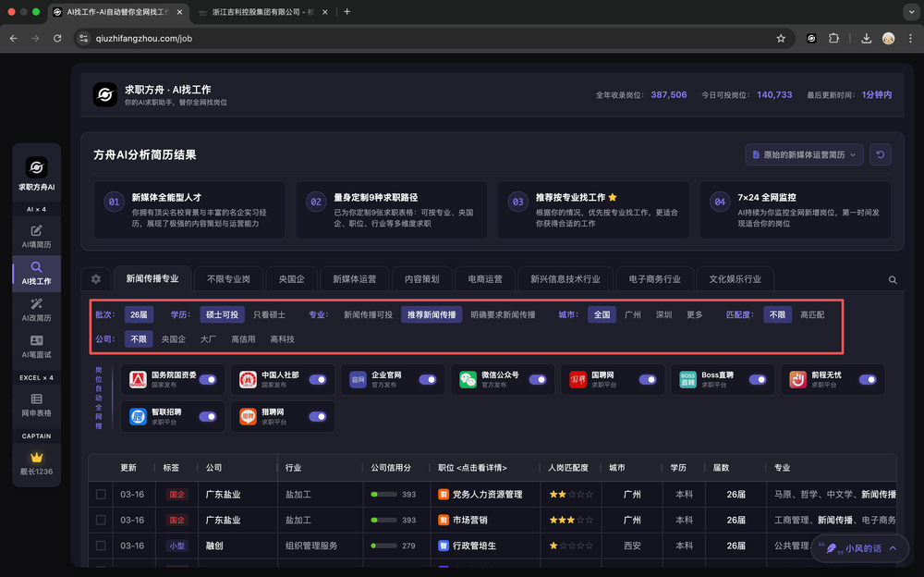This screenshot has width=924, height=577.
Task: Expand the 原始的新媒体运营简历 dropdown
Action: [803, 154]
